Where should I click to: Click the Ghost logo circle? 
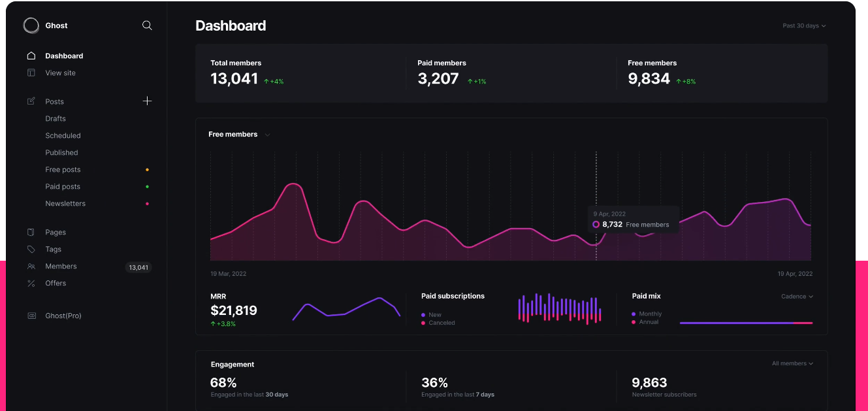click(31, 25)
